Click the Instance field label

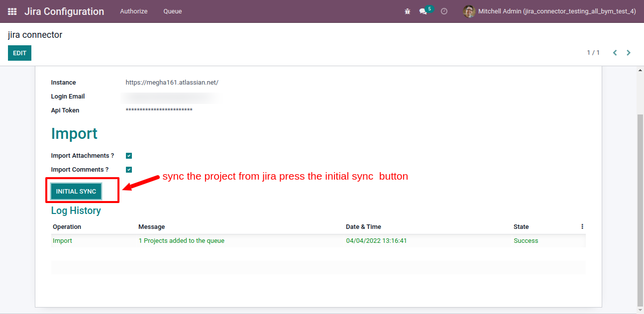coord(64,83)
